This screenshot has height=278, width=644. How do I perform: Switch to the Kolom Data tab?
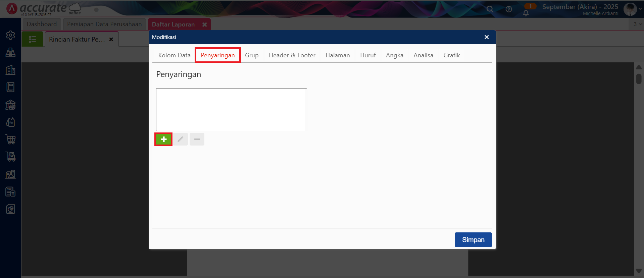click(174, 55)
